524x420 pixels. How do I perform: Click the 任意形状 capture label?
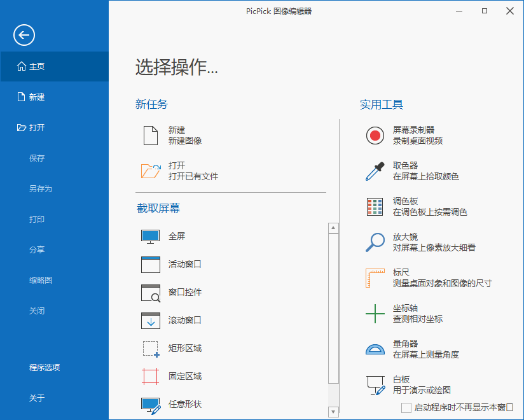[x=185, y=404]
